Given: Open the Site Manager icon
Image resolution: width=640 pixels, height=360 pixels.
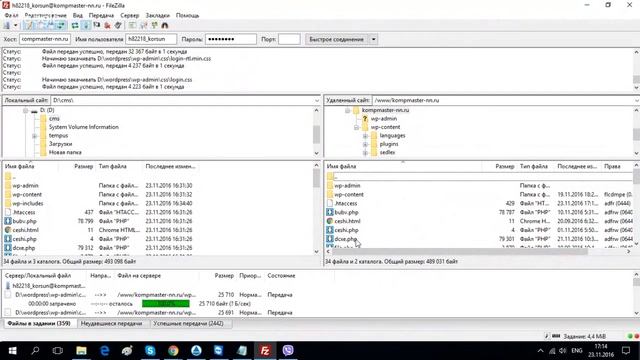Looking at the screenshot, I should [7, 25].
